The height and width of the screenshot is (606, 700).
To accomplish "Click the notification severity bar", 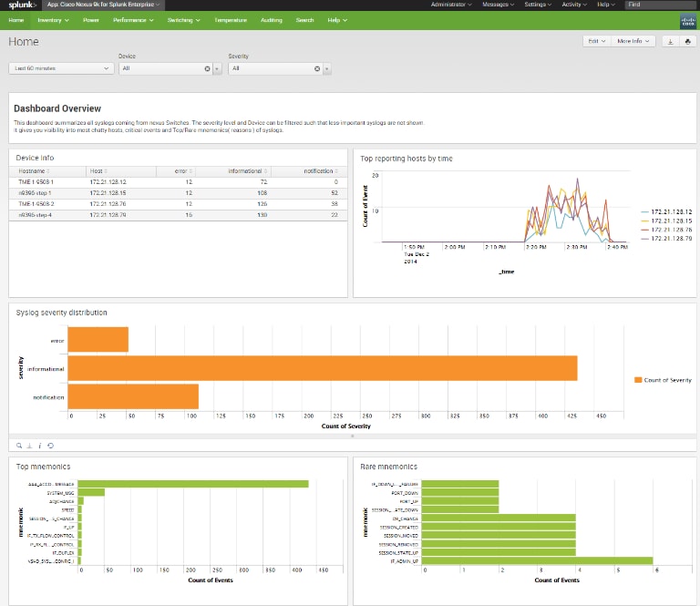I will (133, 396).
